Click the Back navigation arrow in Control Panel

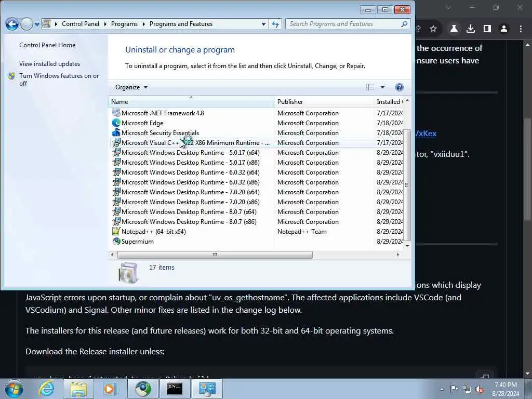click(12, 24)
